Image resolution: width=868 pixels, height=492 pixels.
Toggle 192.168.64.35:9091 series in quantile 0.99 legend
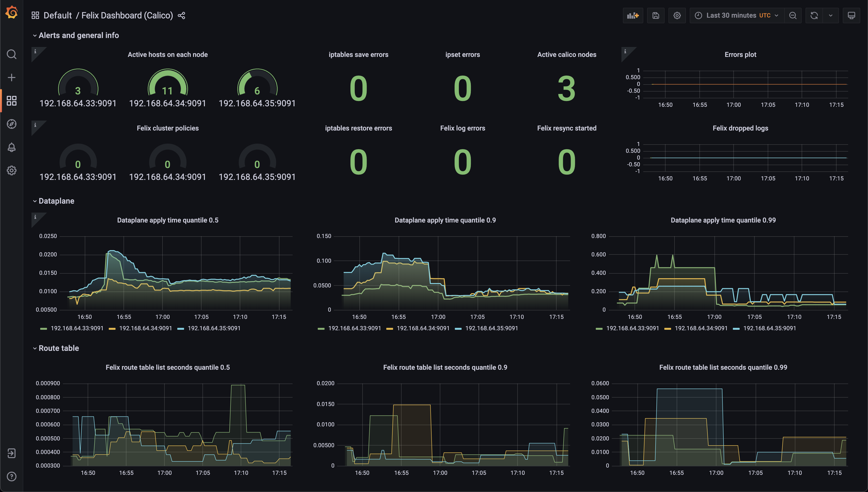769,328
